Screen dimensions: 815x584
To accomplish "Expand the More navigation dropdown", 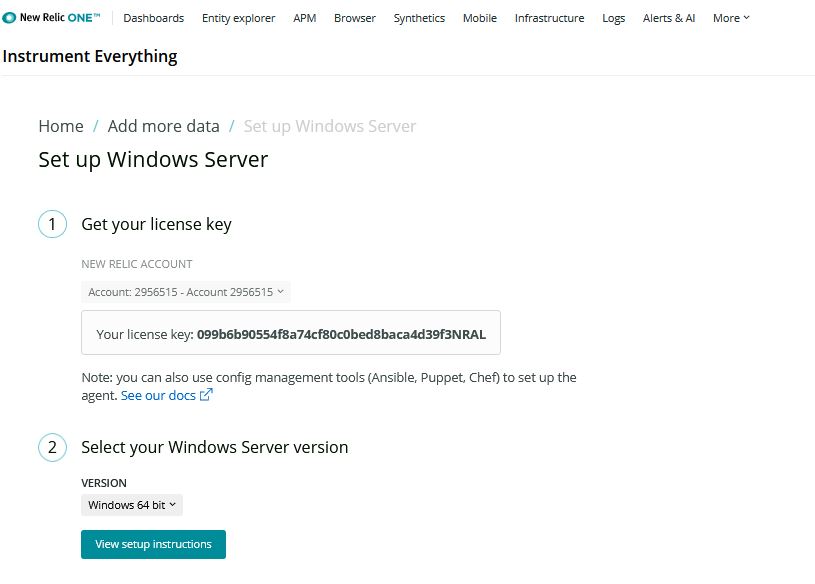I will tap(731, 18).
